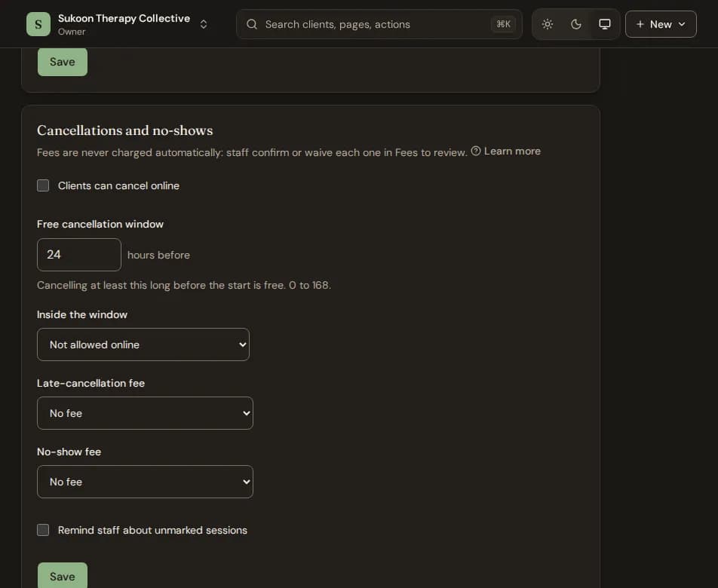The width and height of the screenshot is (718, 588).
Task: Click the Sukoon workspace avatar logo
Action: 38,24
